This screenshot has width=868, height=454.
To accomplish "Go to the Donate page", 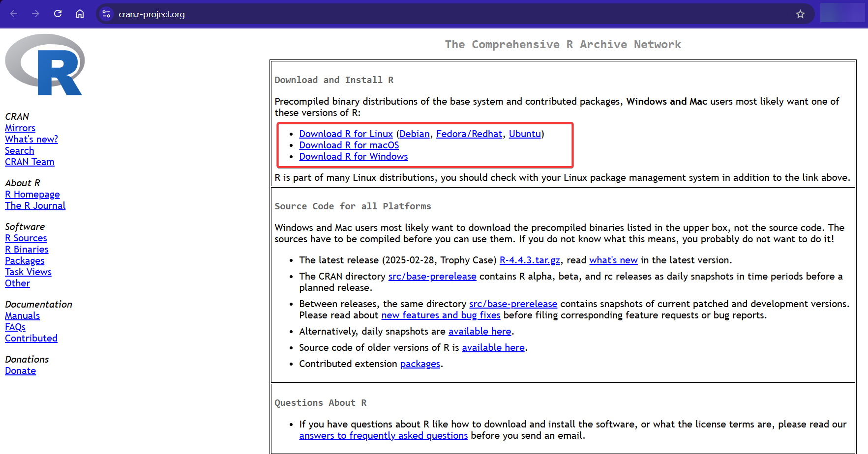I will (20, 370).
